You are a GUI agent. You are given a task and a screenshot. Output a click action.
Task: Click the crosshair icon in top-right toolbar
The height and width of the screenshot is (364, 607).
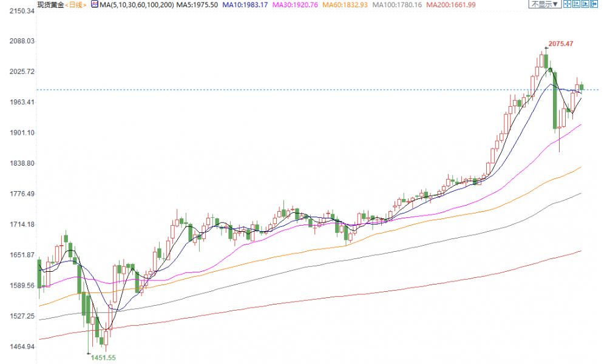[x=566, y=4]
